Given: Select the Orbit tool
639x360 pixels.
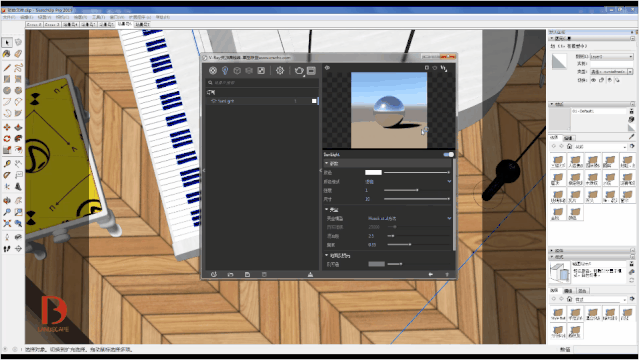Looking at the screenshot, I should [x=7, y=201].
